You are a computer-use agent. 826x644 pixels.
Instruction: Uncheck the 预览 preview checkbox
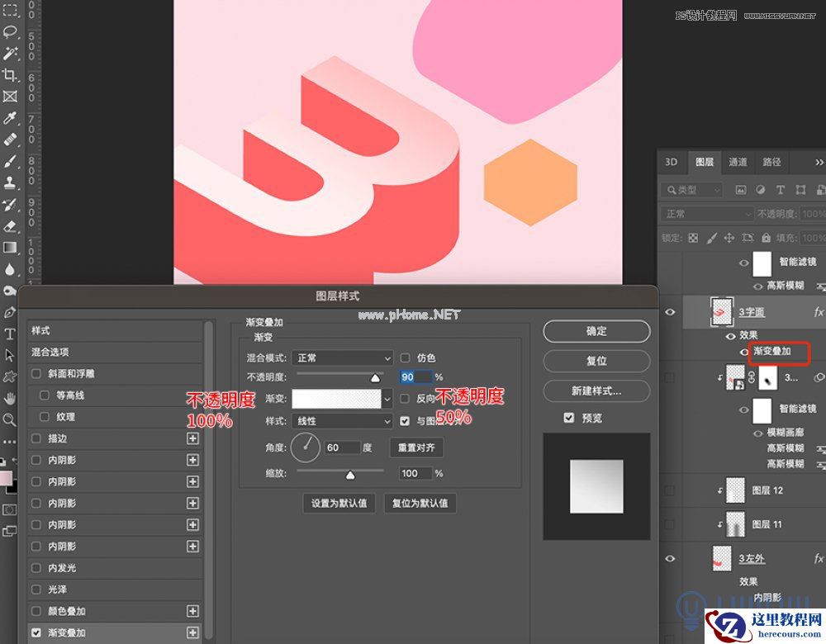pos(569,418)
